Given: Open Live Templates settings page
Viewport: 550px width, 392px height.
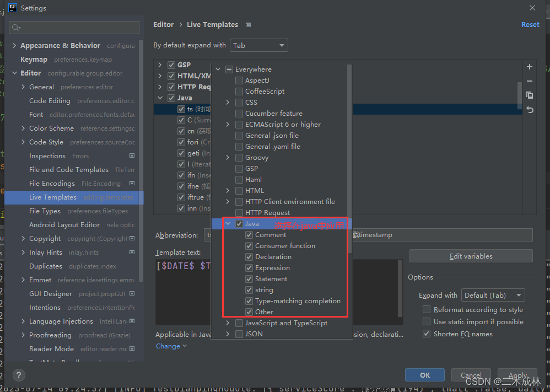Looking at the screenshot, I should (74, 197).
